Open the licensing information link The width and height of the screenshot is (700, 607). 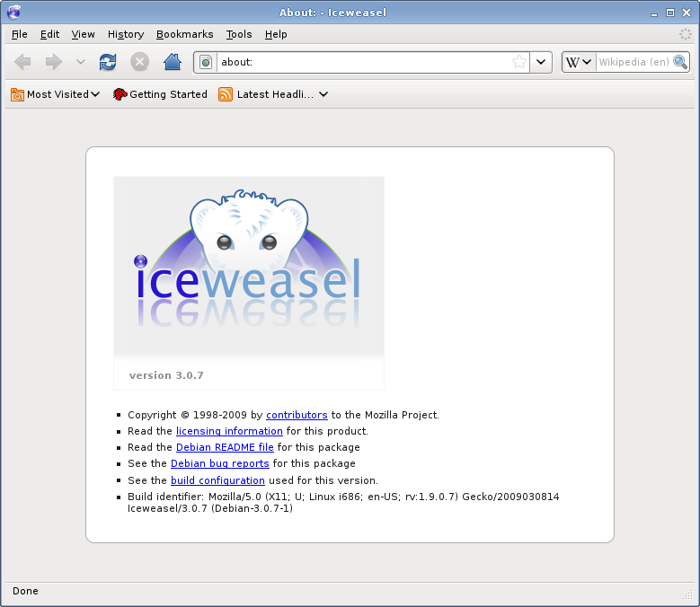[x=229, y=431]
